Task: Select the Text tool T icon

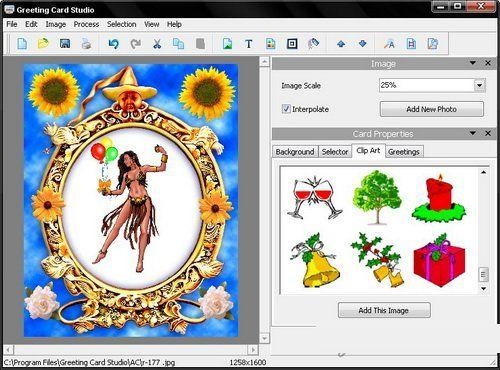Action: click(x=249, y=44)
